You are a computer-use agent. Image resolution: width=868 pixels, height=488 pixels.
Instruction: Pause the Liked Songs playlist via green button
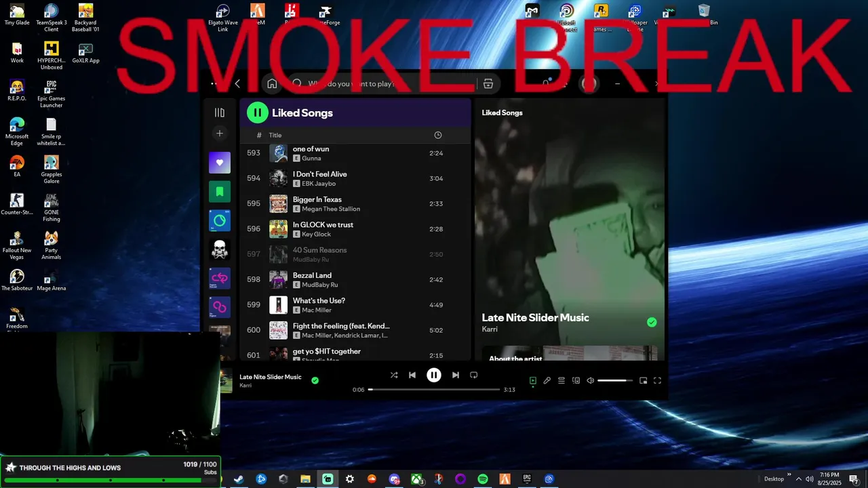pyautogui.click(x=258, y=113)
